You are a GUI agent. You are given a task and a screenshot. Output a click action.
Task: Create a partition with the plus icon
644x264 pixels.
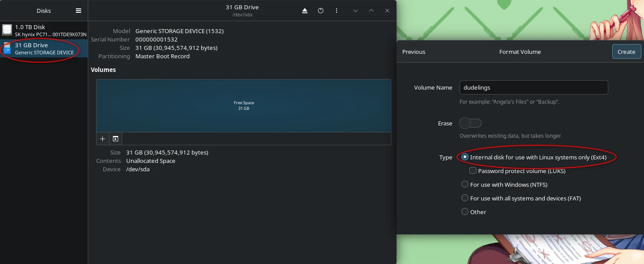pyautogui.click(x=102, y=139)
